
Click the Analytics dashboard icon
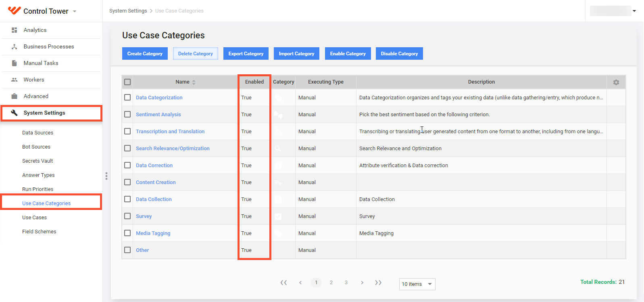[15, 30]
